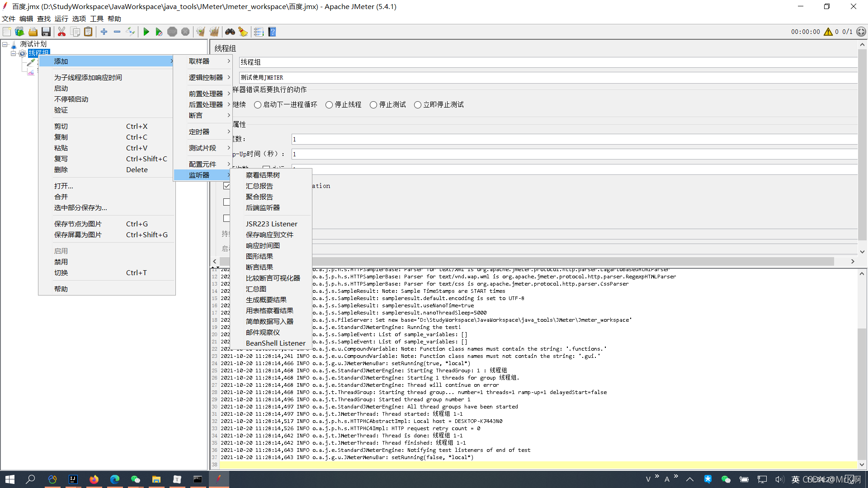The height and width of the screenshot is (488, 868).
Task: Collapse the 测试计划 tree node
Action: point(5,44)
